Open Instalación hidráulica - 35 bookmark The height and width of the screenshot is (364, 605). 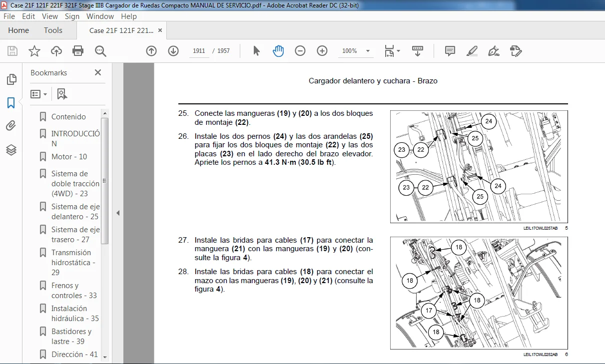click(75, 314)
